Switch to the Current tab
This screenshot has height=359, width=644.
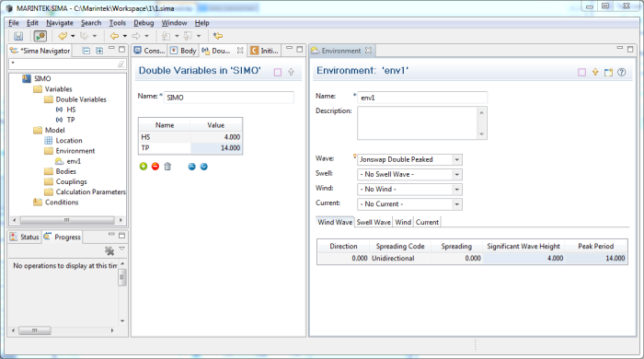(x=427, y=222)
